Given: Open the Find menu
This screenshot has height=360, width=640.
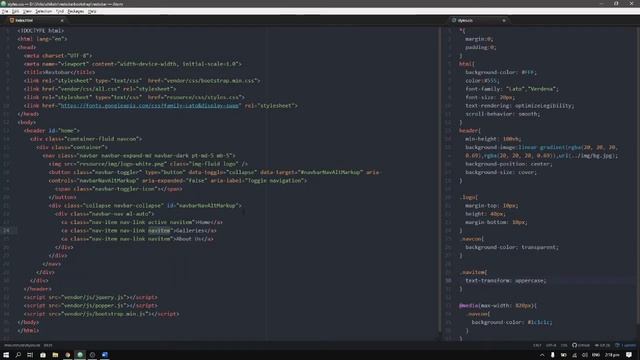Looking at the screenshot, I should coord(60,11).
